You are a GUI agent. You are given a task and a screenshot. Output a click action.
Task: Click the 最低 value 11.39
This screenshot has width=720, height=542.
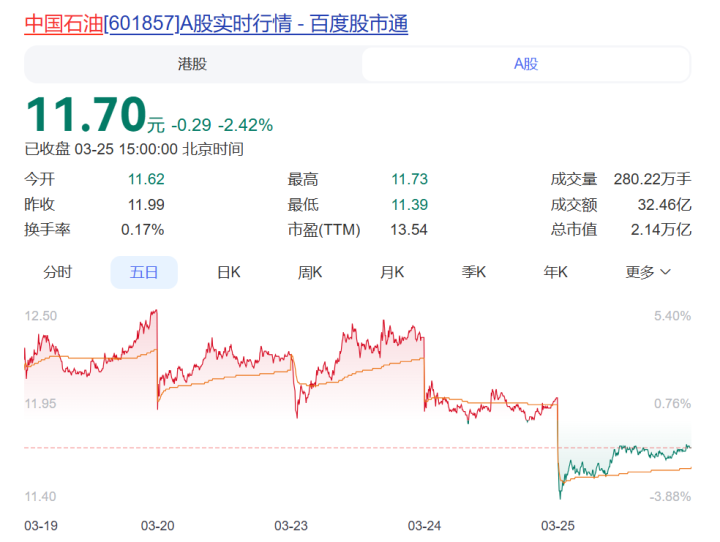point(409,204)
